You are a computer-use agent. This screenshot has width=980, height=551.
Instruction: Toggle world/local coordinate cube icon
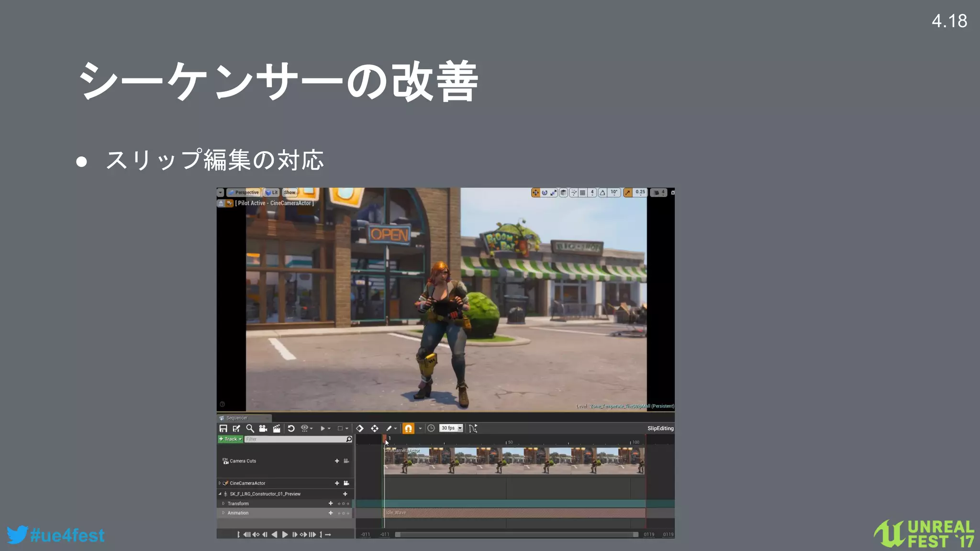click(564, 192)
